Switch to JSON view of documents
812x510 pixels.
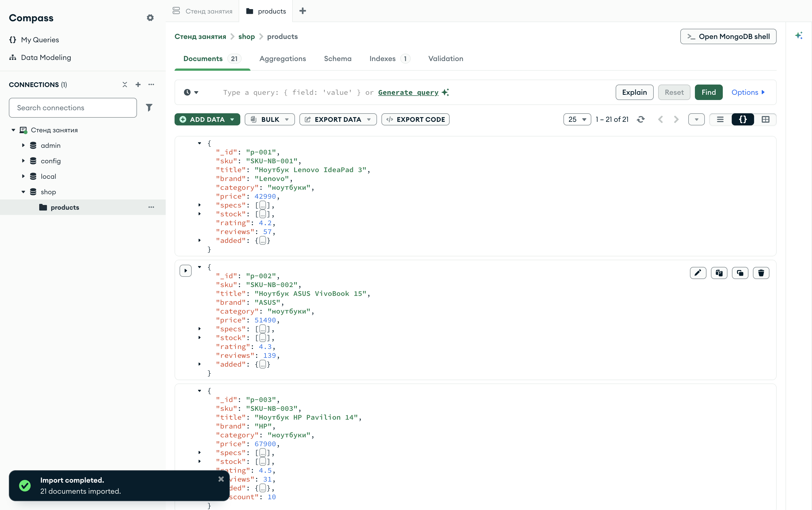[743, 119]
